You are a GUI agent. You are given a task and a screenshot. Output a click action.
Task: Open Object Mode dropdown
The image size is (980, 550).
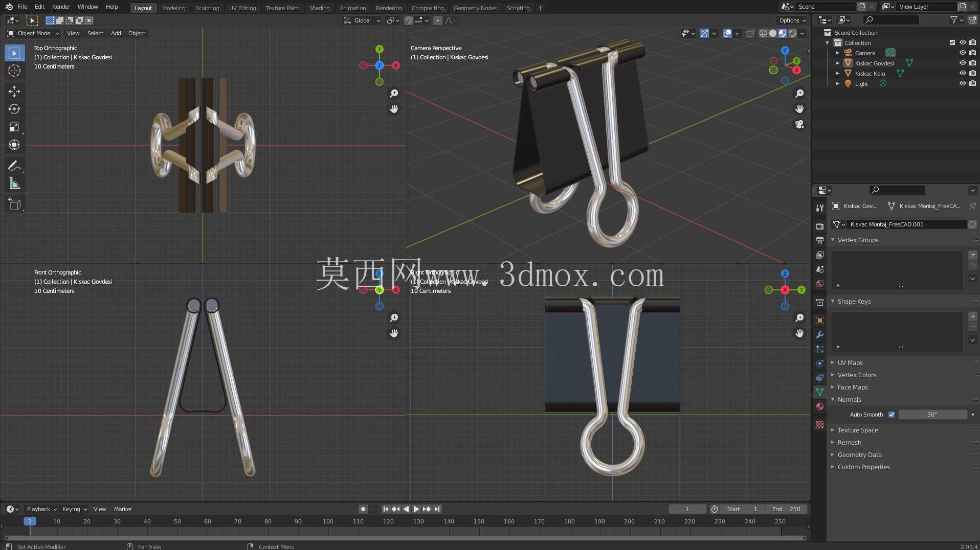(x=33, y=33)
